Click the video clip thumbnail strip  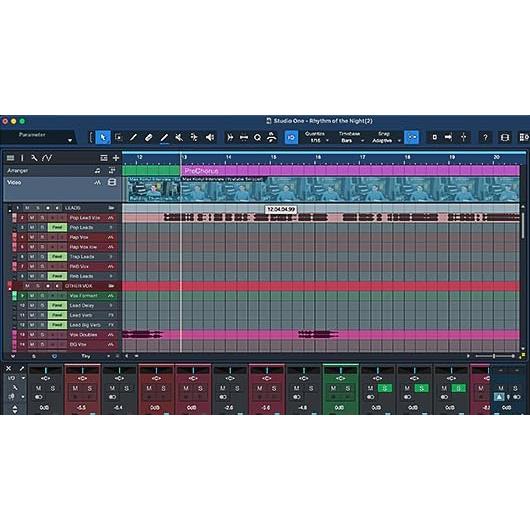point(323,189)
